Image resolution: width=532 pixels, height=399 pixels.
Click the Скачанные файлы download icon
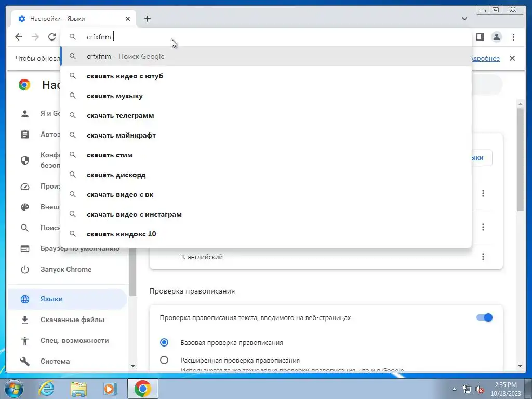25,320
